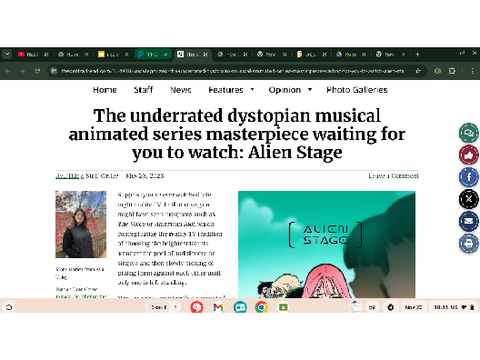480x360 pixels.
Task: Share the article on X
Action: click(469, 199)
